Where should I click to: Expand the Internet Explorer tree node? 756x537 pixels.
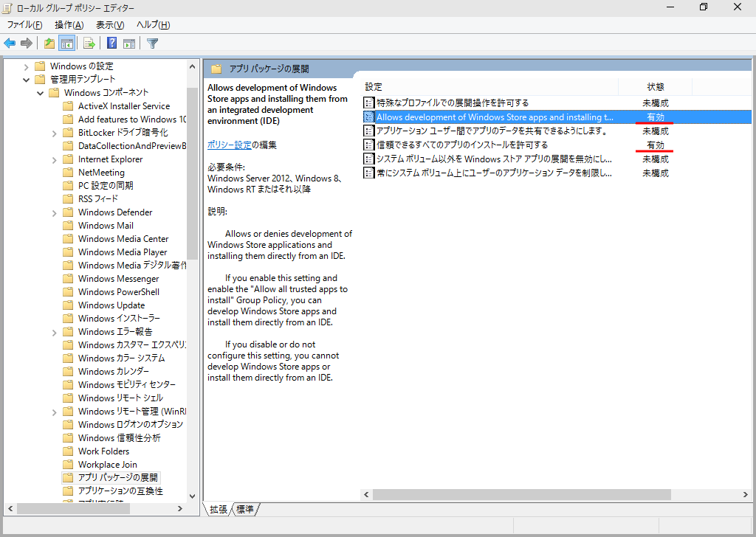tap(55, 159)
